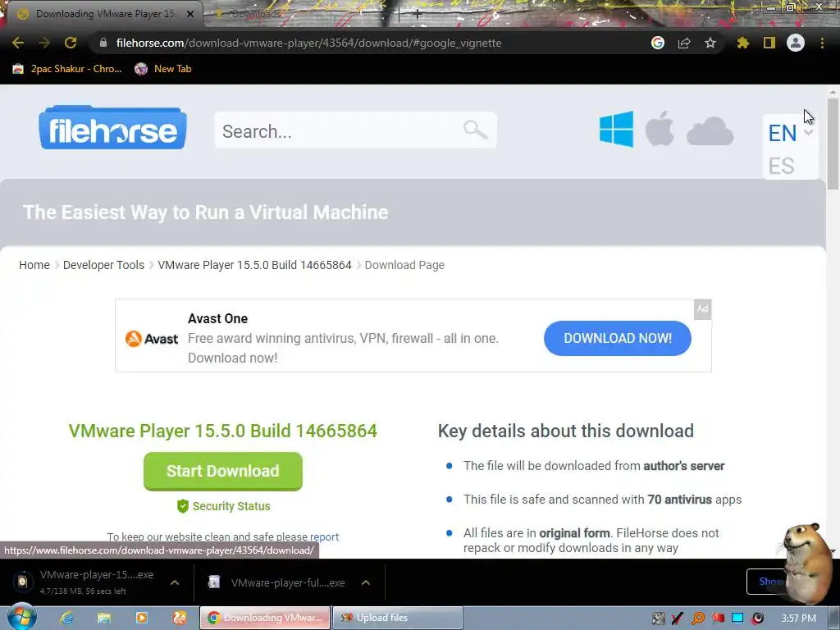This screenshot has height=630, width=840.
Task: Select the cloud web apps icon
Action: pyautogui.click(x=710, y=131)
